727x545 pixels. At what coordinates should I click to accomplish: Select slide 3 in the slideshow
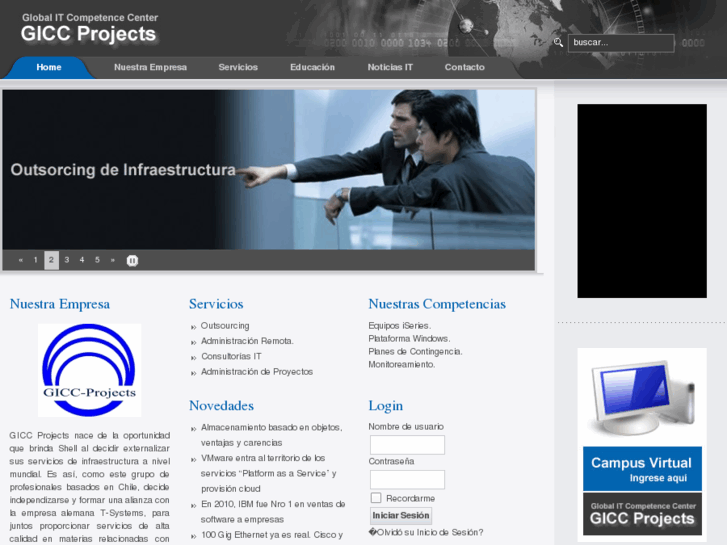(x=67, y=260)
